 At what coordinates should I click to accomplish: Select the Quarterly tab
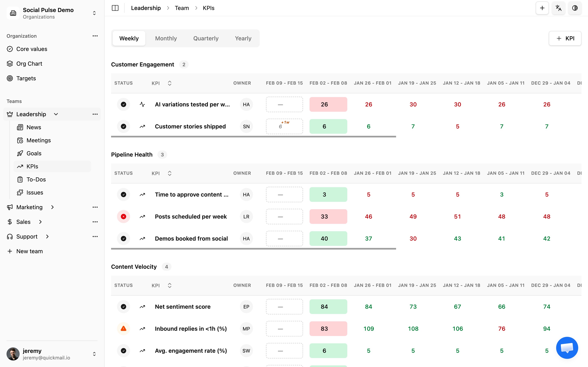pos(206,38)
